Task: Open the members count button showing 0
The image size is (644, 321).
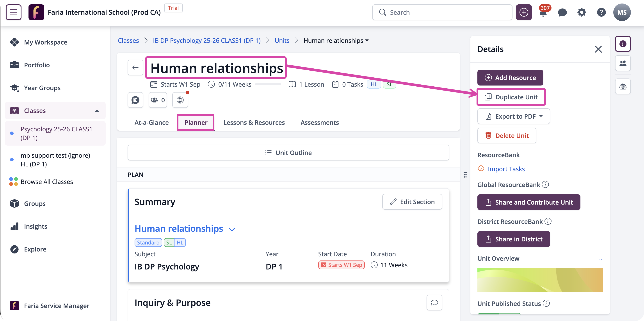Action: pyautogui.click(x=158, y=100)
